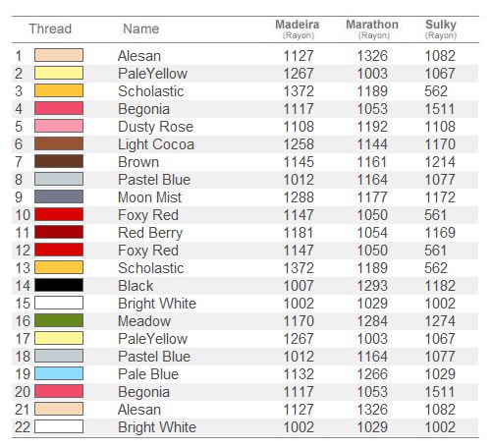Click Marathon value 1266 for Pale Blue
This screenshot has width=491, height=448.
372,374
